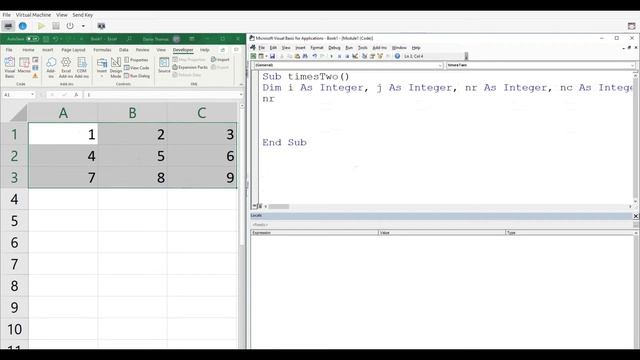Click the Excel Save icon in the title bar

(46, 39)
